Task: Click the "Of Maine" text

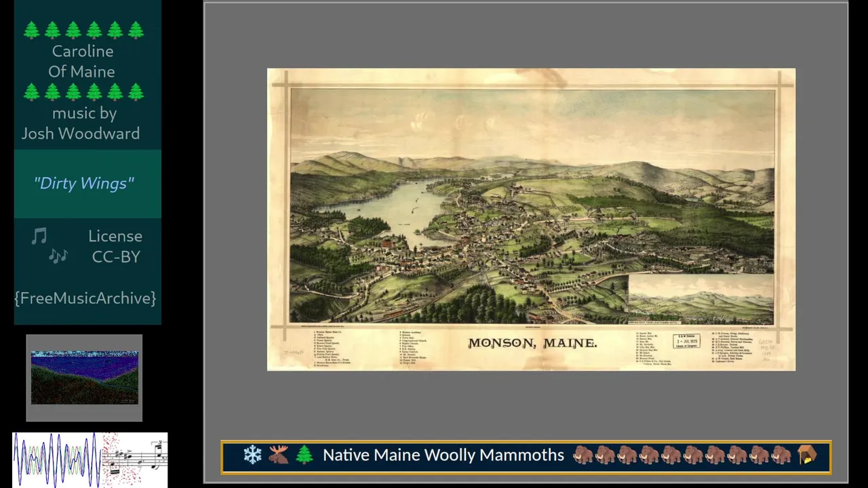Action: pos(81,71)
